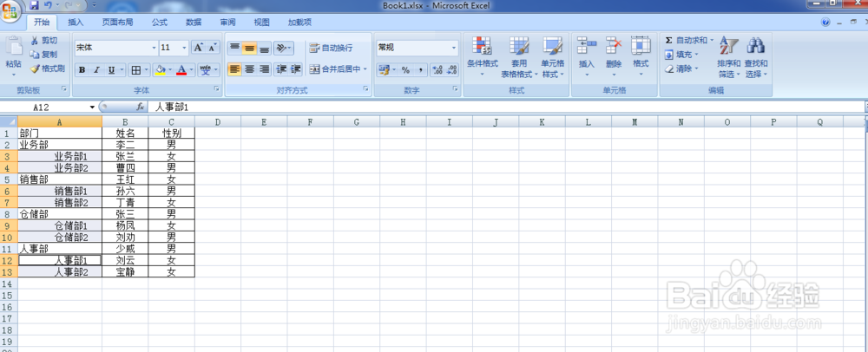Decrease decimal places
The width and height of the screenshot is (868, 352).
(x=451, y=69)
